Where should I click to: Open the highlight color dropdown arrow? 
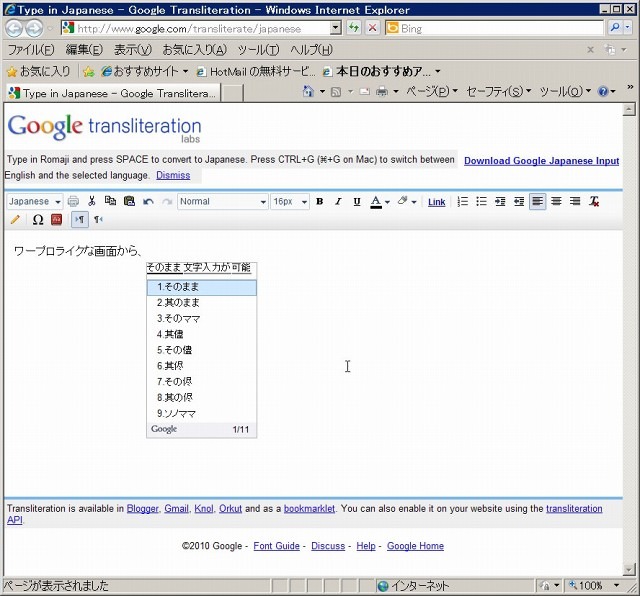[x=414, y=202]
